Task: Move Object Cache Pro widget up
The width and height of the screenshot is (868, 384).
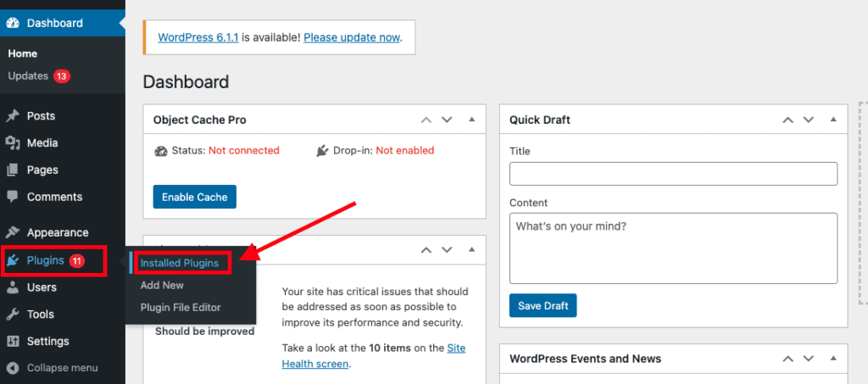Action: [x=426, y=120]
